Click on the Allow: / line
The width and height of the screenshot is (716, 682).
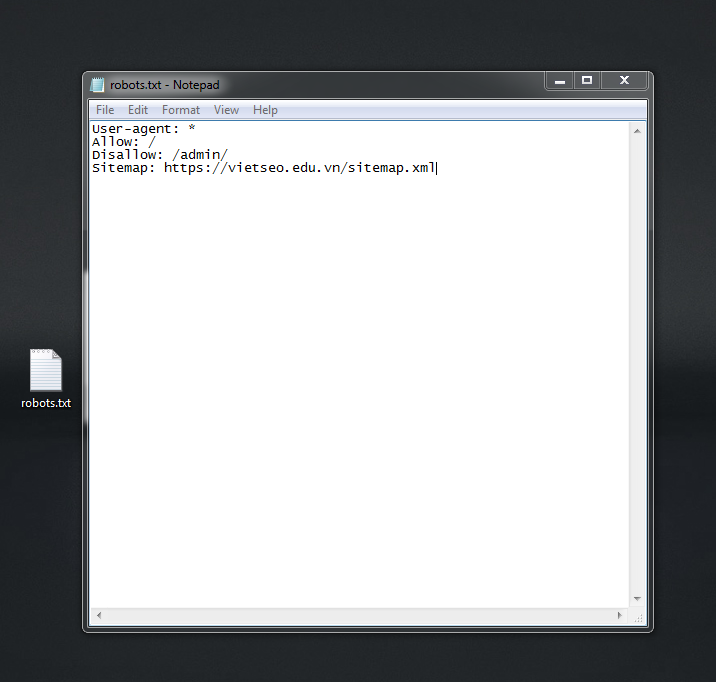[123, 142]
